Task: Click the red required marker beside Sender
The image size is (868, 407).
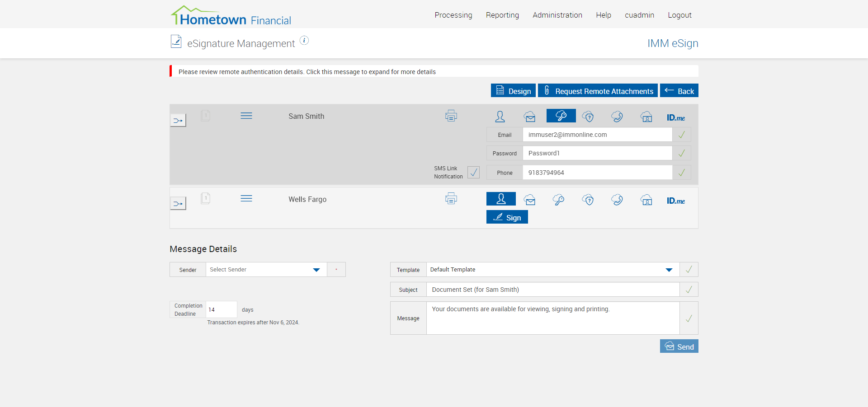Action: pyautogui.click(x=336, y=270)
